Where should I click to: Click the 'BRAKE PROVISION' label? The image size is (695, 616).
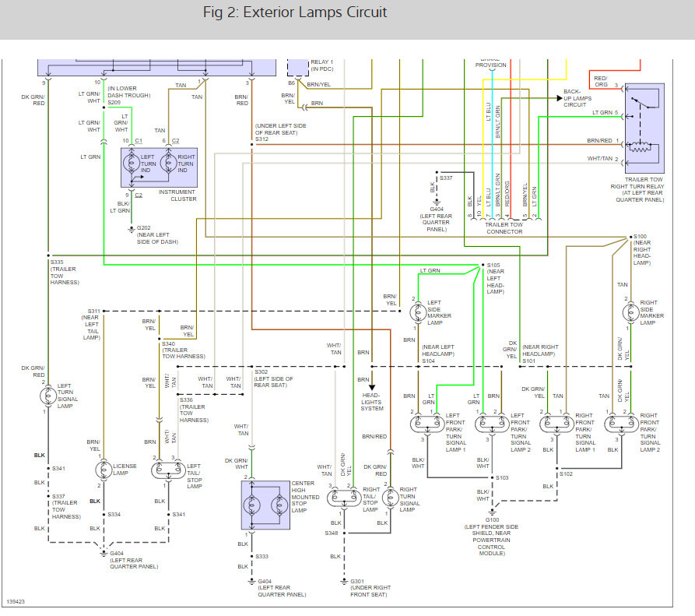(x=490, y=63)
